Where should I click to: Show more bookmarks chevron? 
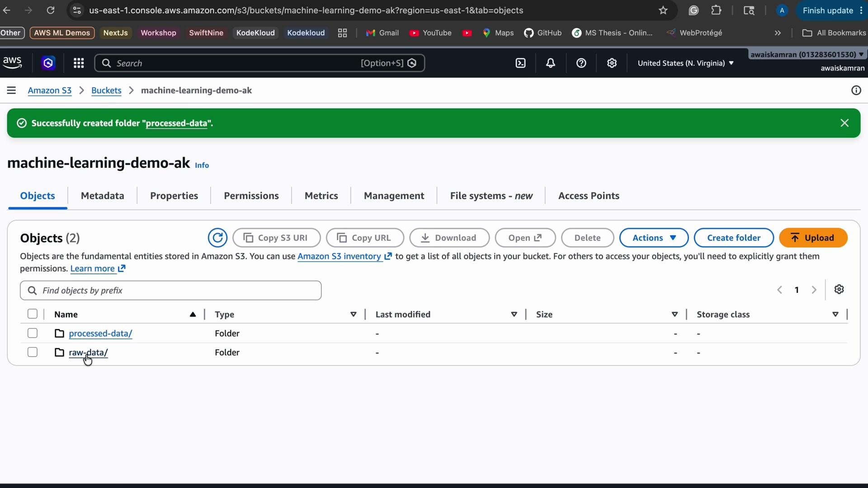coord(778,33)
